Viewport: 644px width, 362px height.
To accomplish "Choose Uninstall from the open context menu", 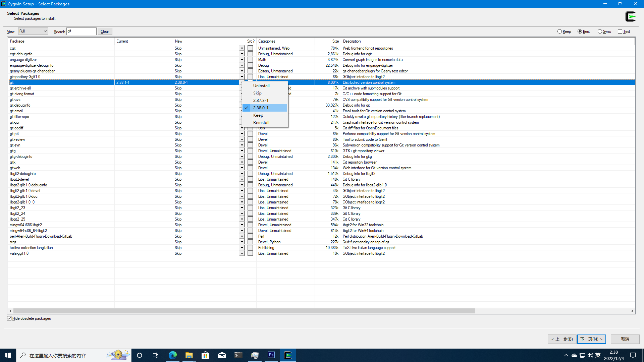I will tap(261, 85).
